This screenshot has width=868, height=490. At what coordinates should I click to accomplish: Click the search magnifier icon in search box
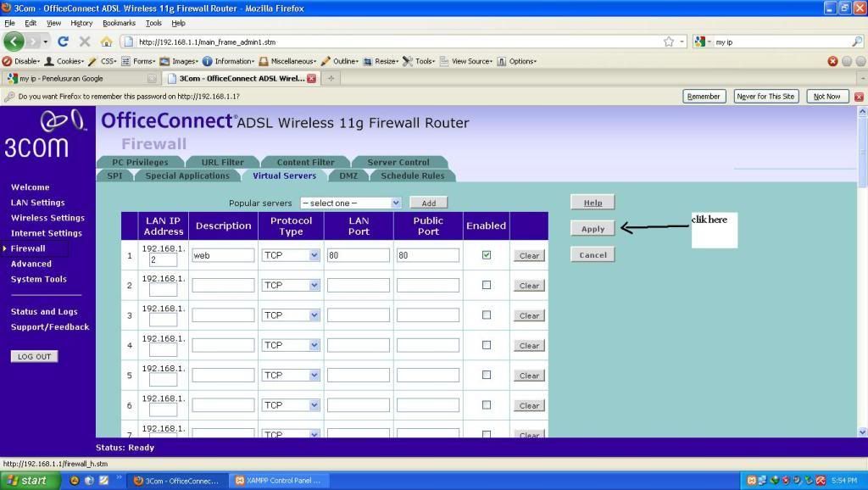coord(856,41)
